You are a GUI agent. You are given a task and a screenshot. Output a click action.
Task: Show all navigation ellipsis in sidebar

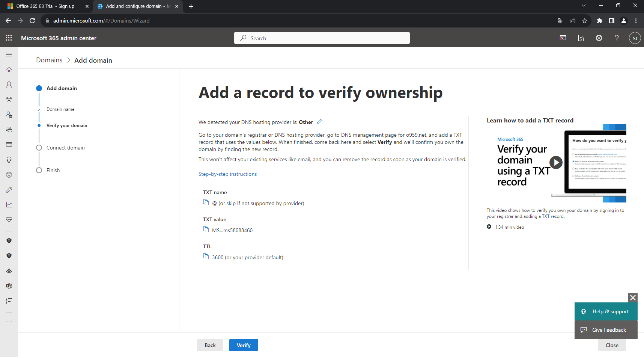coord(9,322)
